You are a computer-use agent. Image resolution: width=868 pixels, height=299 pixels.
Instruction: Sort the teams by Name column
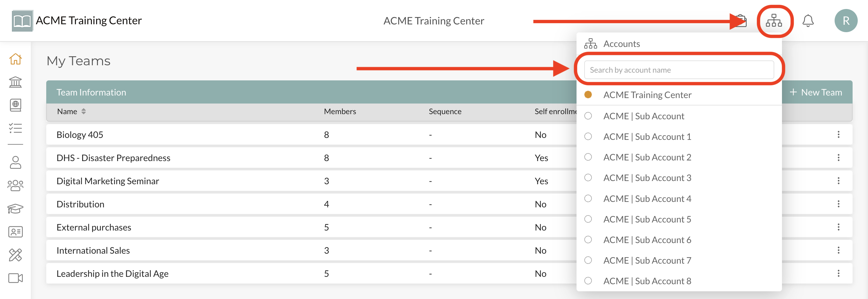71,111
